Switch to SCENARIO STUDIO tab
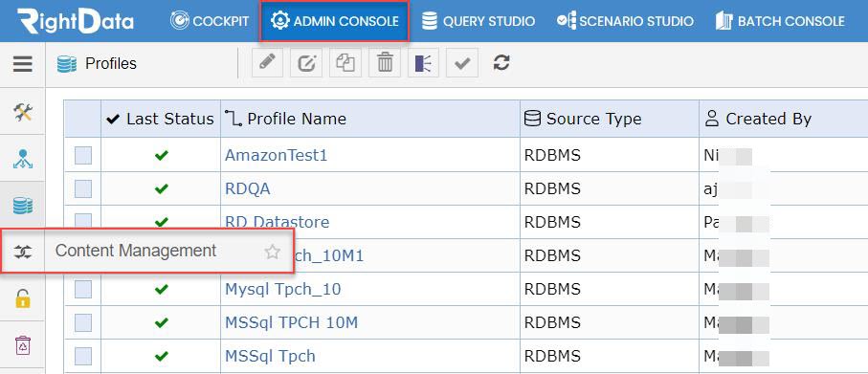 click(625, 21)
